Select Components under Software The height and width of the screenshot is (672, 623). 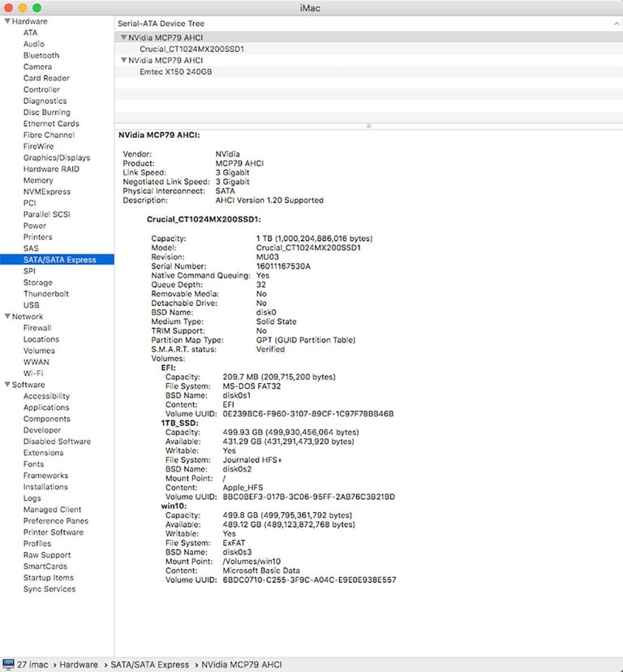point(47,419)
